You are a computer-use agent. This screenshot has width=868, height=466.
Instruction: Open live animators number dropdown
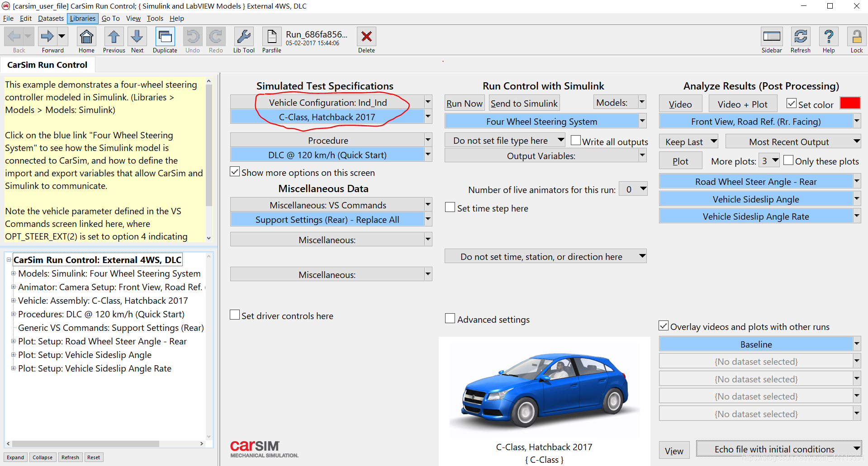(x=633, y=189)
